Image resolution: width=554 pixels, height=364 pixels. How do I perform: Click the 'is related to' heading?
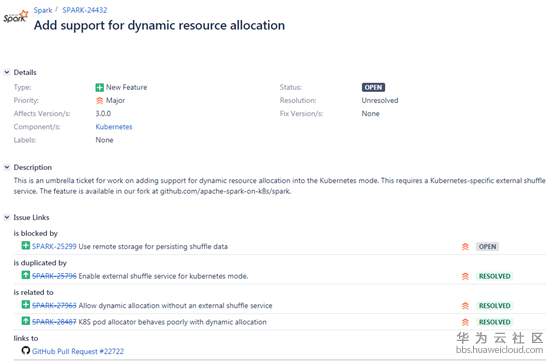[34, 293]
